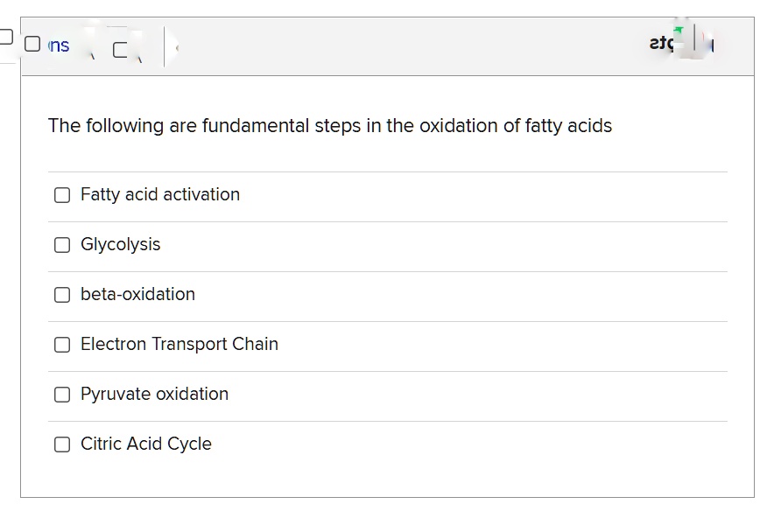Select the 'Fatty acid activation' answer label
760x532 pixels.
click(159, 194)
